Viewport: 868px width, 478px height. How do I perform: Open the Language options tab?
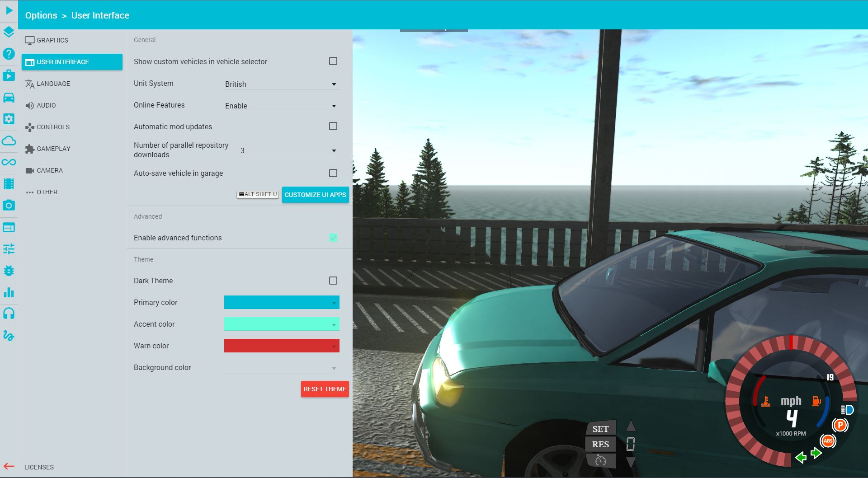(72, 84)
